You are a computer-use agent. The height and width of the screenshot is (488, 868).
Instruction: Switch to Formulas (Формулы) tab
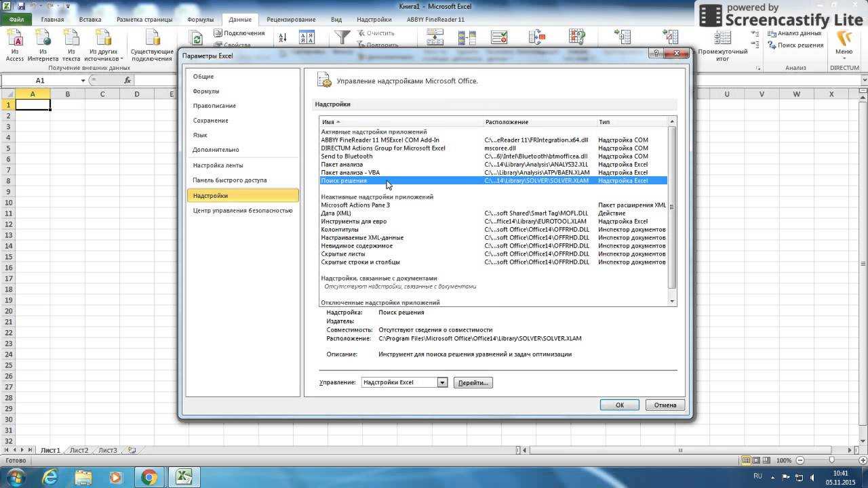coord(200,20)
